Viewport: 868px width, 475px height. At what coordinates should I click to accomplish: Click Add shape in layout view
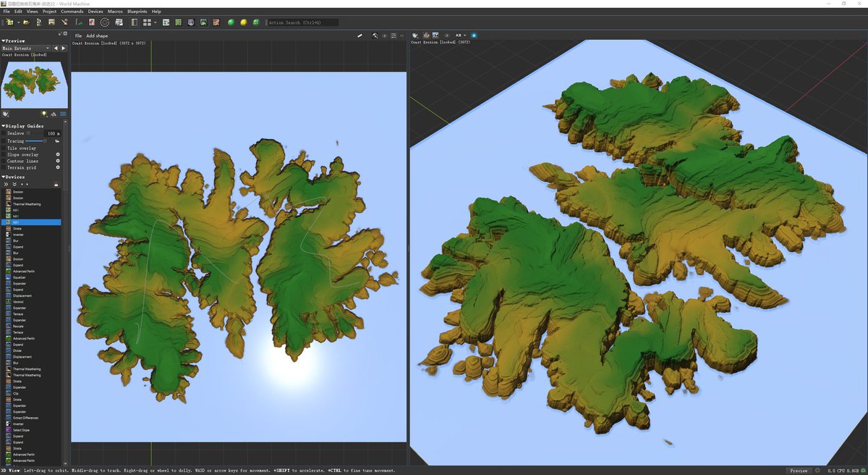pyautogui.click(x=97, y=35)
